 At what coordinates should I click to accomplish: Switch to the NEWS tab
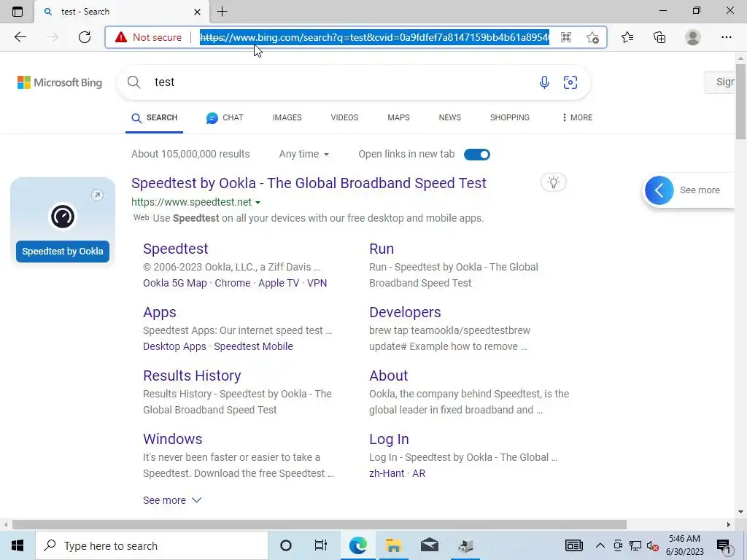pos(449,117)
